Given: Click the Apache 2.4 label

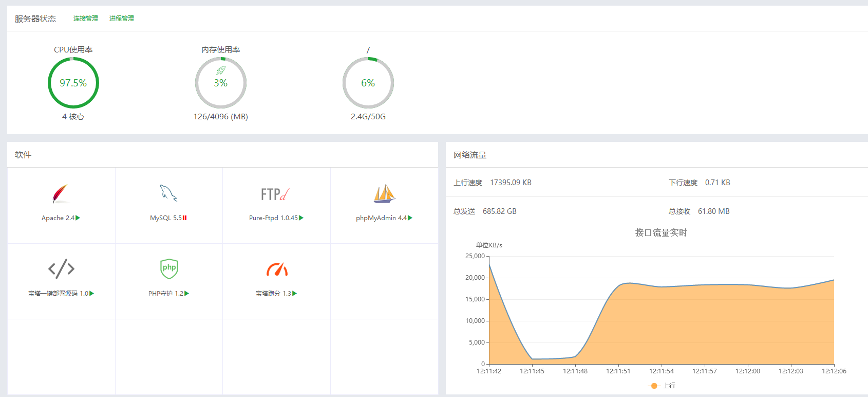Looking at the screenshot, I should click(x=58, y=218).
